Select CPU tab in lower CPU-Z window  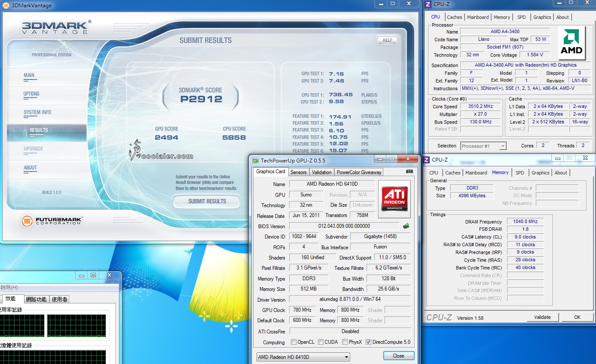[x=434, y=173]
